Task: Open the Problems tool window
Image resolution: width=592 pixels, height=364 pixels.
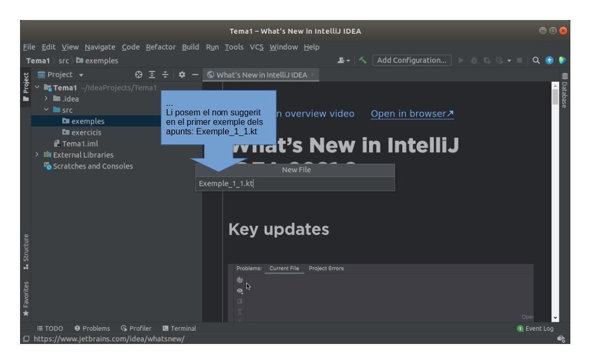Action: (x=92, y=329)
